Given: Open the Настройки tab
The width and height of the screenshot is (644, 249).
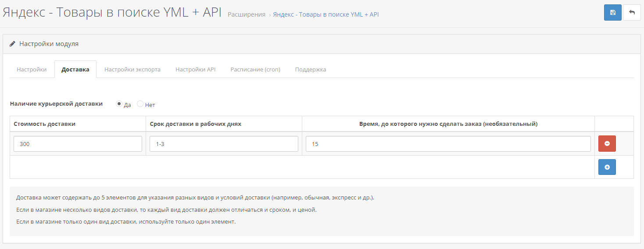Looking at the screenshot, I should pyautogui.click(x=32, y=69).
